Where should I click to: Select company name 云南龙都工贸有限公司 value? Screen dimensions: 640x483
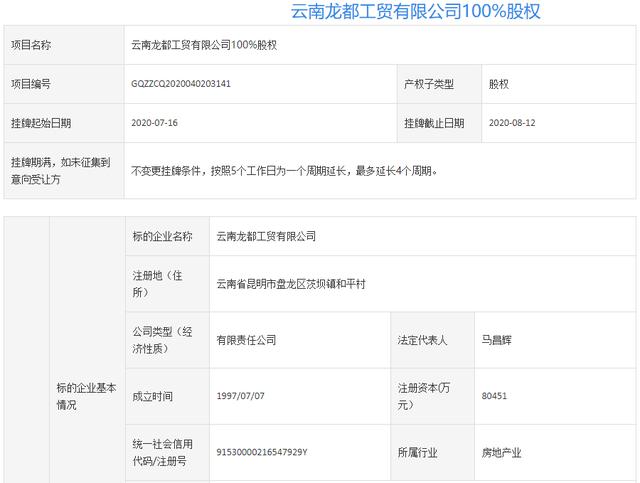click(266, 236)
